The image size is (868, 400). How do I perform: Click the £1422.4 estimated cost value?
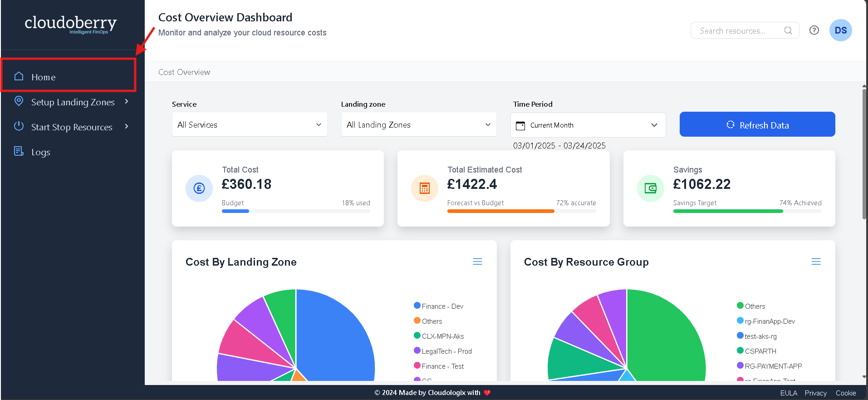pyautogui.click(x=472, y=184)
